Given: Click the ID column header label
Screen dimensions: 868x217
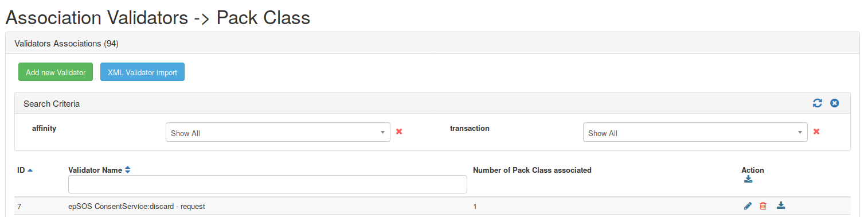Looking at the screenshot, I should (x=21, y=170).
